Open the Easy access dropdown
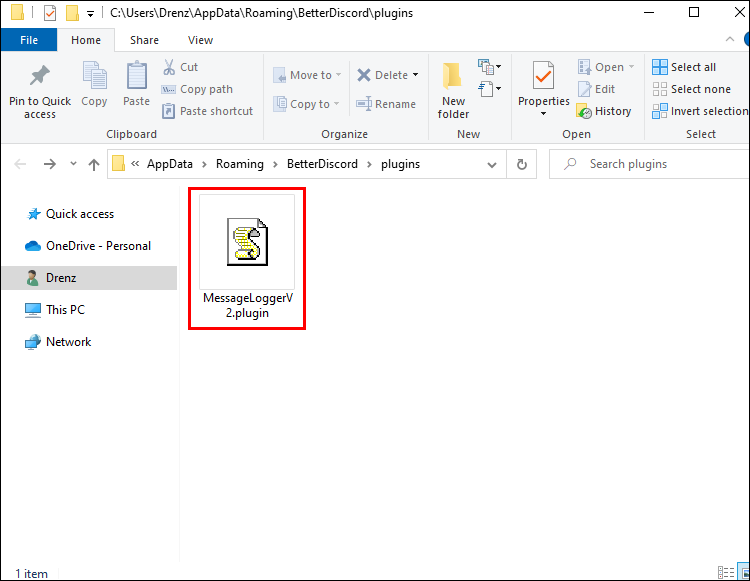The height and width of the screenshot is (581, 750). 490,88
